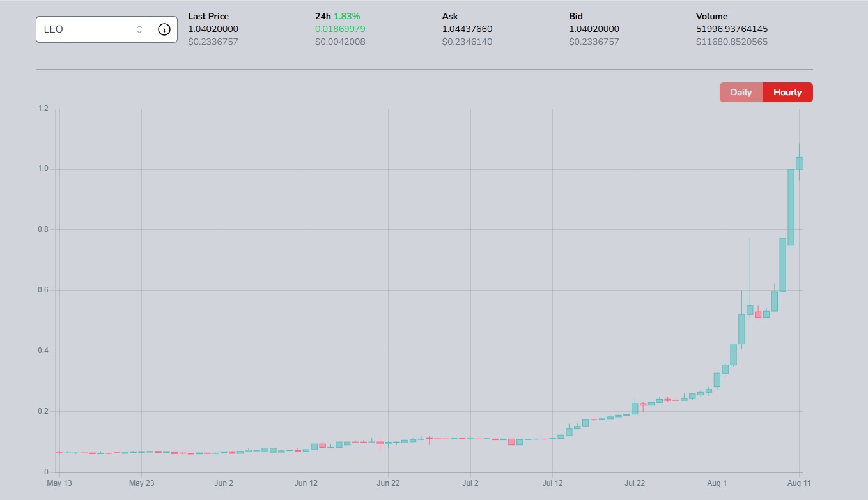Click the Volume value 51996.93764145
The width and height of the screenshot is (868, 500).
coord(732,29)
